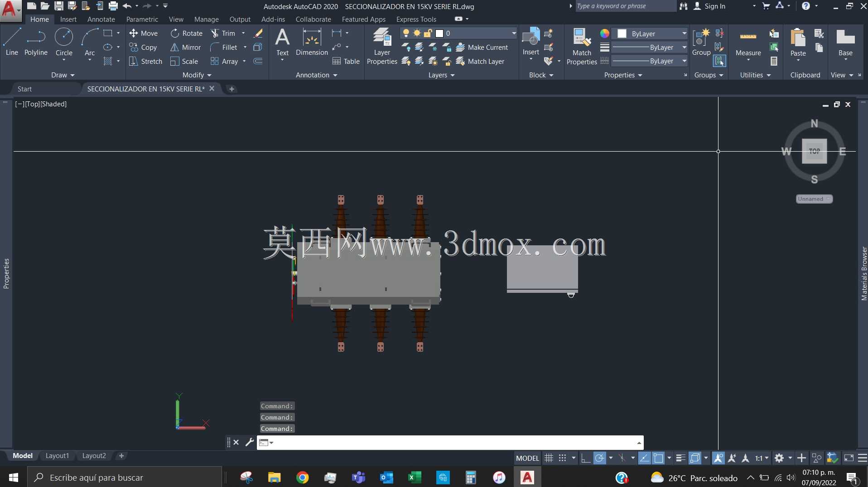The width and height of the screenshot is (868, 487).
Task: Click the Unnamed UCS button under ViewCube
Action: coord(814,199)
